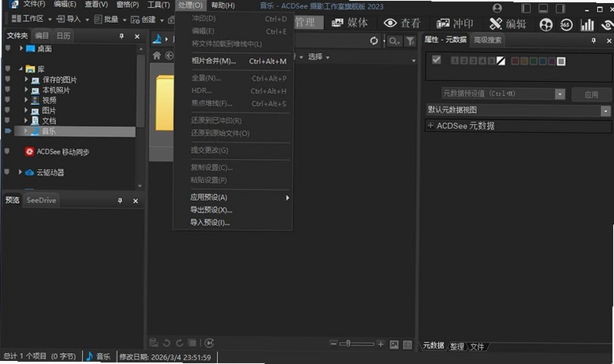
Task: Toggle easy-select marker beside 云驱动器
Action: [x=7, y=172]
